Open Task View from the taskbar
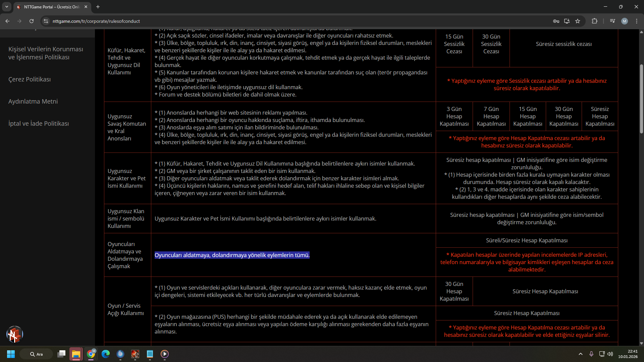Screen dimensions: 644x362 [61, 354]
